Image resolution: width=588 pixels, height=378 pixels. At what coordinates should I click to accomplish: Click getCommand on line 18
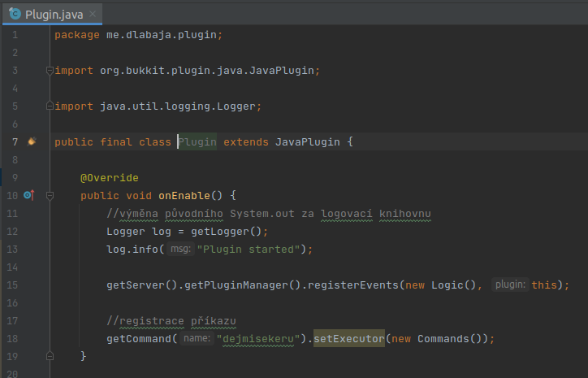pos(139,339)
